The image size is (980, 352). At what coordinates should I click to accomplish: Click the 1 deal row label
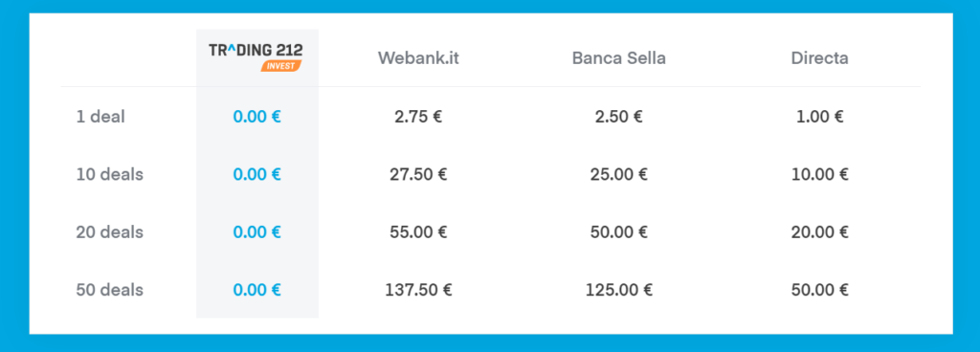[x=100, y=117]
